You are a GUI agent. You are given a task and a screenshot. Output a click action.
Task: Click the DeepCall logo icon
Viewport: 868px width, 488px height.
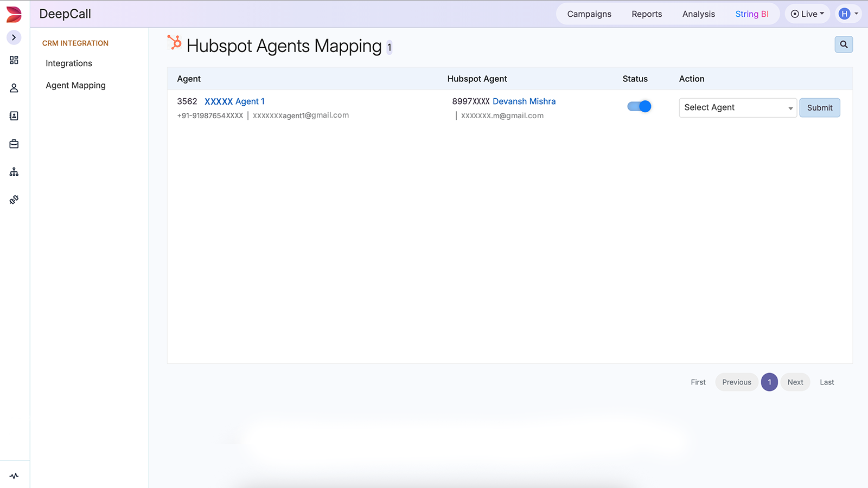tap(14, 14)
